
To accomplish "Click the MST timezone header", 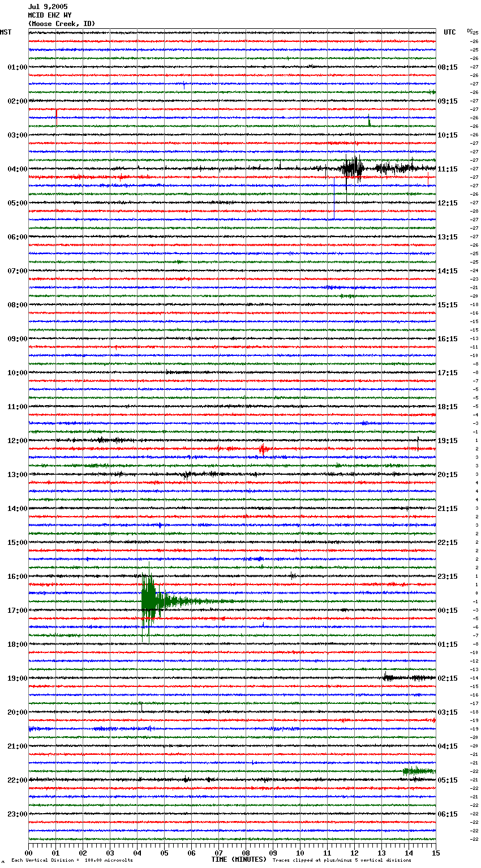I will click(x=6, y=32).
